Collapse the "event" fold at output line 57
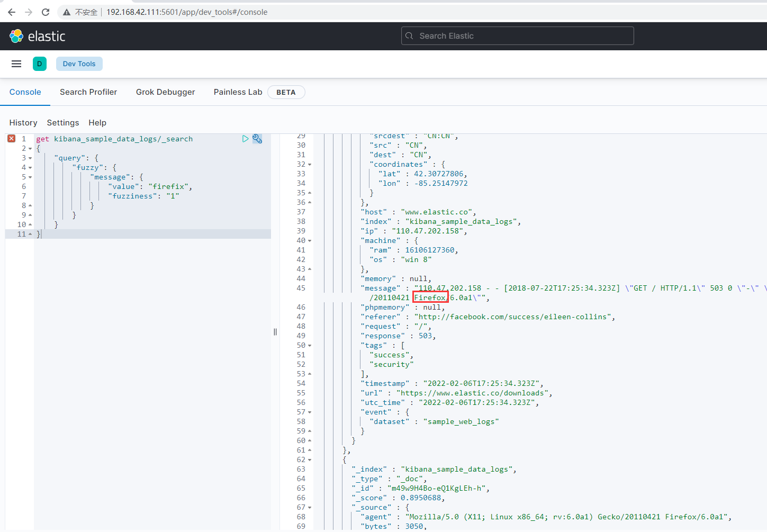Image resolution: width=767 pixels, height=532 pixels. tap(310, 412)
